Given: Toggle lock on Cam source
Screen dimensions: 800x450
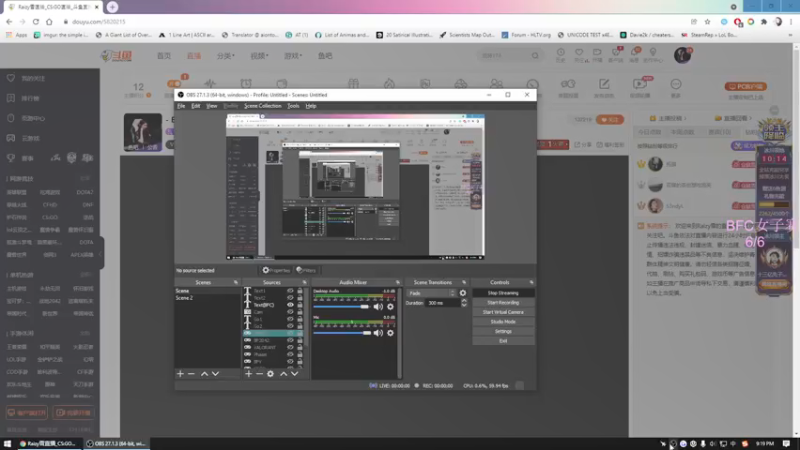Looking at the screenshot, I should coord(299,312).
